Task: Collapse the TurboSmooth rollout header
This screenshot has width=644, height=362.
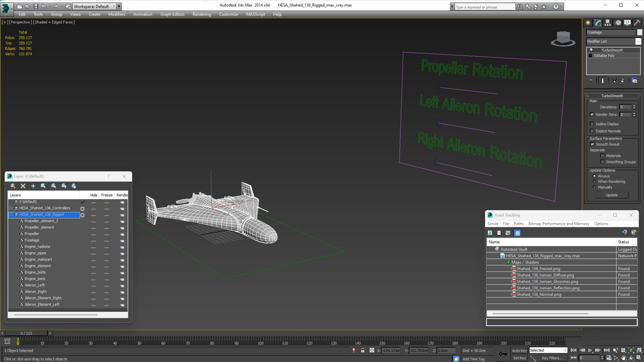Action: [612, 96]
